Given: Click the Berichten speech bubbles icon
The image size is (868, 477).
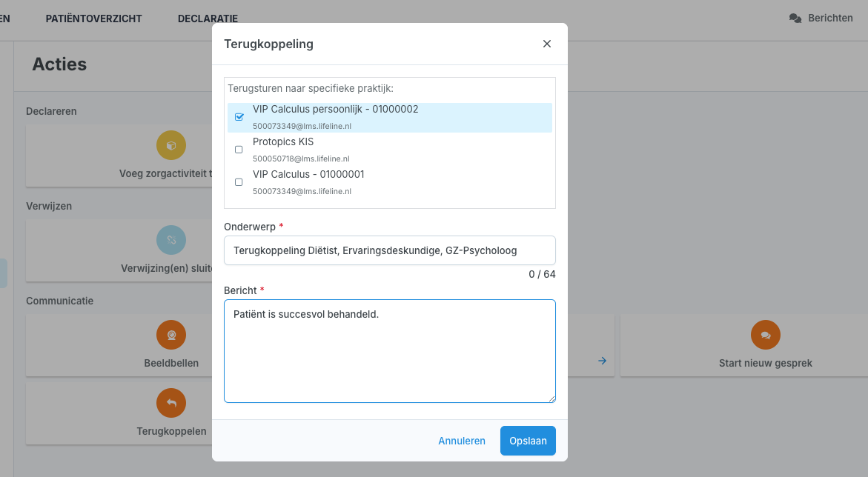Looking at the screenshot, I should (795, 19).
